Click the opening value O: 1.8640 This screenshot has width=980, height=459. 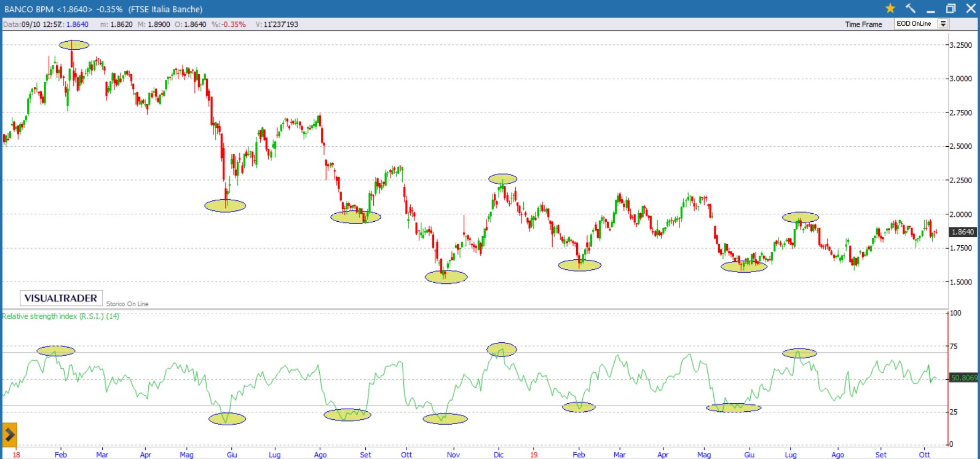click(190, 24)
